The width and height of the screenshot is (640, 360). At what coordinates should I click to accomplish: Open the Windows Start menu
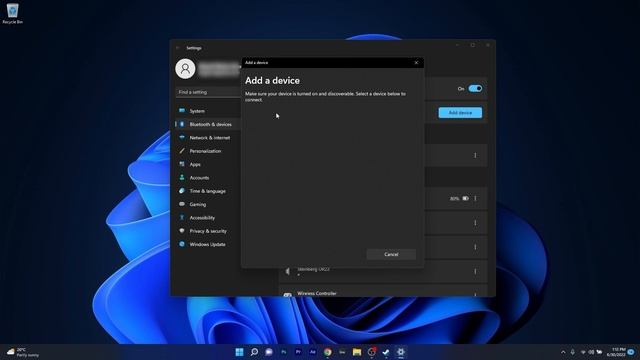pyautogui.click(x=240, y=352)
